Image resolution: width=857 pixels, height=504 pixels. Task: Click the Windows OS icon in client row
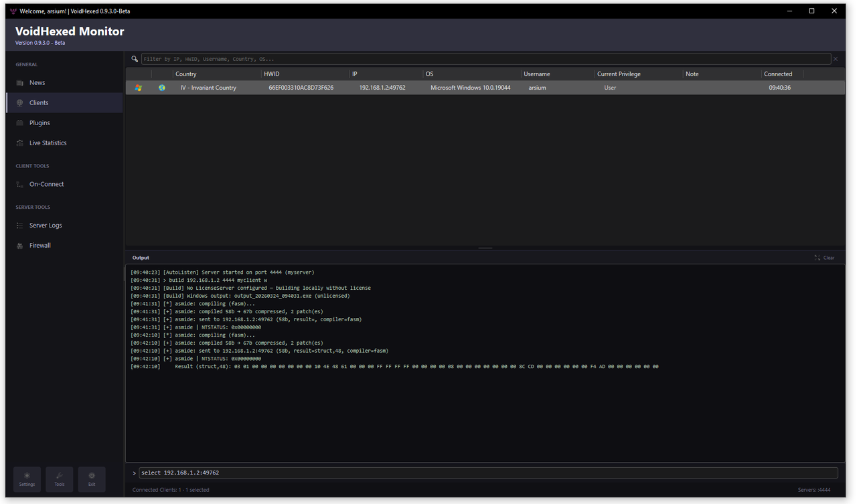click(139, 88)
